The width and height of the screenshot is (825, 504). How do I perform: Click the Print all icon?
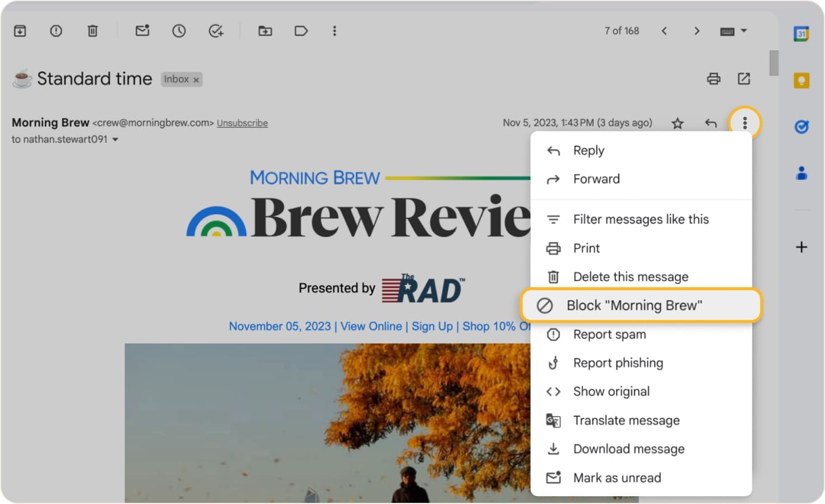pyautogui.click(x=713, y=79)
